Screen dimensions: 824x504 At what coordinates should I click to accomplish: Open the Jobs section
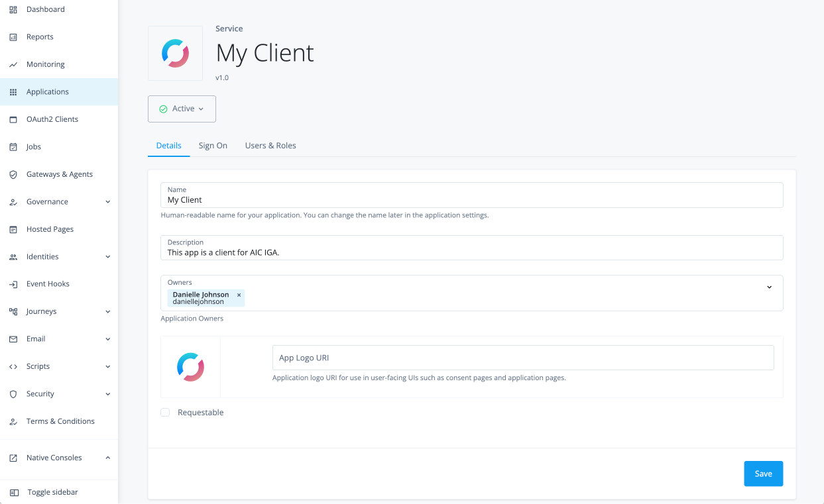click(34, 146)
